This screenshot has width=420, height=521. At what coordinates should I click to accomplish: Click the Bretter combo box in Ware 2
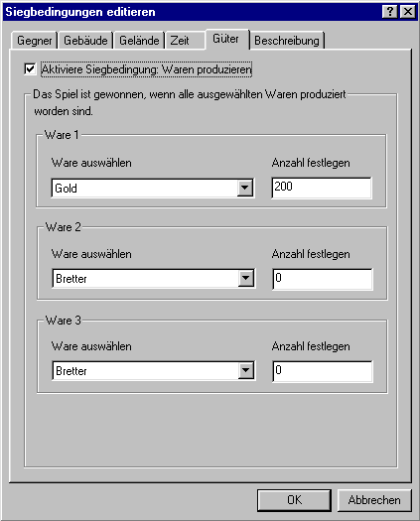[x=154, y=279]
